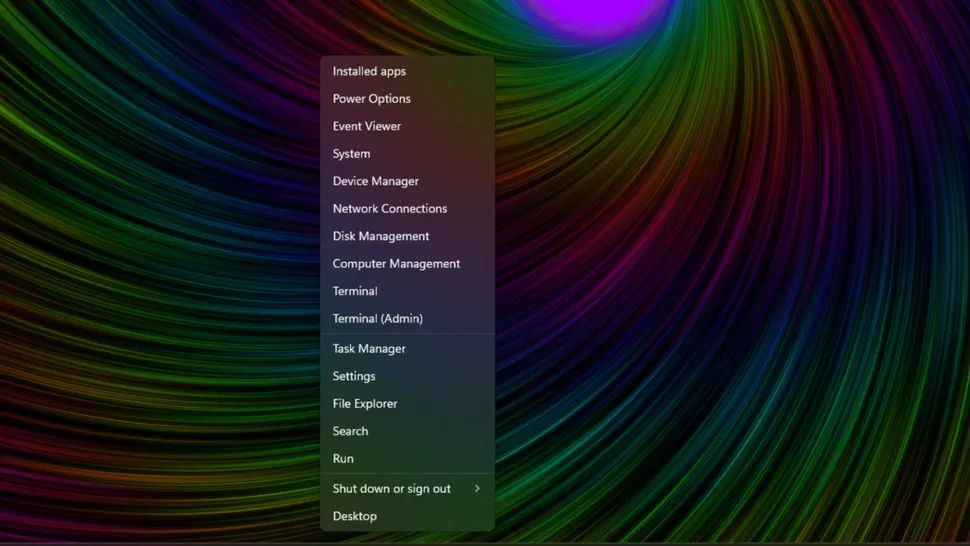970x546 pixels.
Task: Launch Computer Management
Action: click(x=396, y=264)
